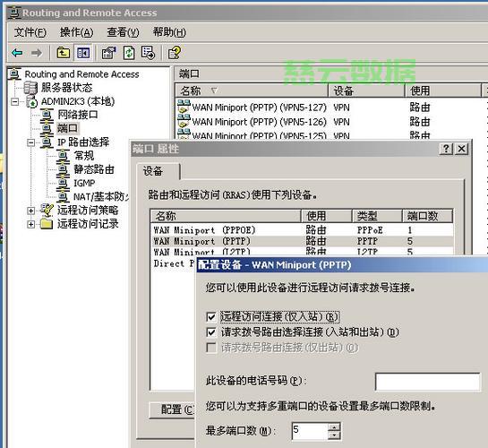
Task: Open the Help toolbar icon
Action: [175, 53]
